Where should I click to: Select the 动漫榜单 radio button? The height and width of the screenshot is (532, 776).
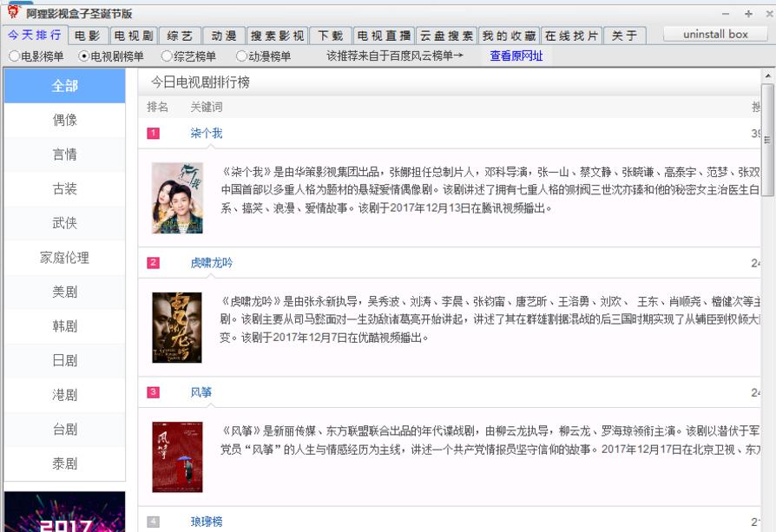pos(241,56)
